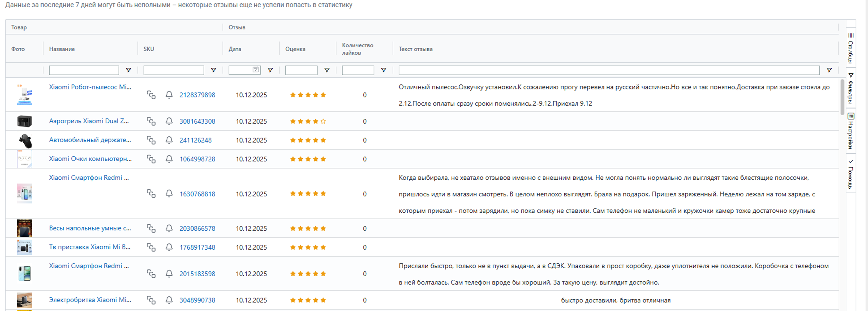Click bell icon in Электробритва Xiaomi row
This screenshot has width=868, height=311.
point(169,300)
